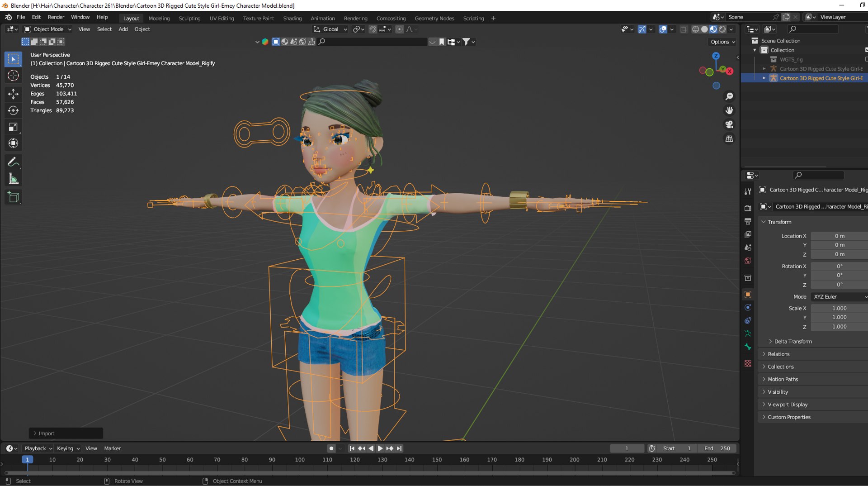The width and height of the screenshot is (868, 486).
Task: Open the Object Data armature properties tab
Action: coord(748,334)
